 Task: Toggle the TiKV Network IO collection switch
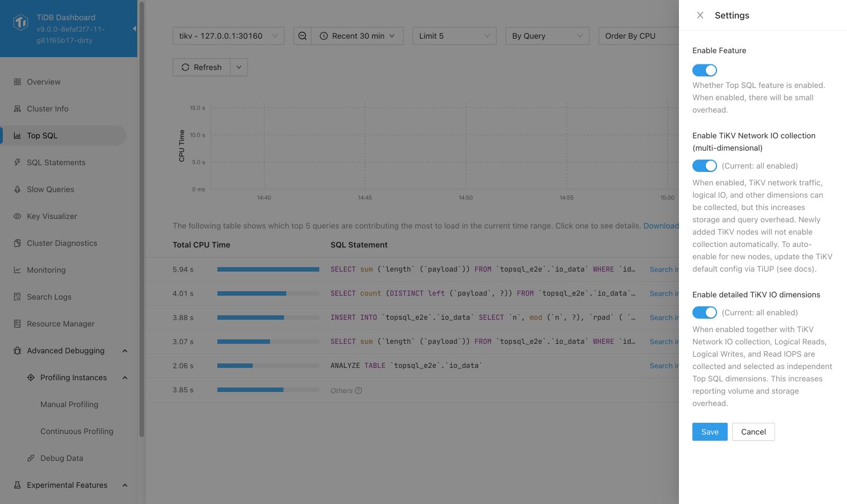pos(705,166)
